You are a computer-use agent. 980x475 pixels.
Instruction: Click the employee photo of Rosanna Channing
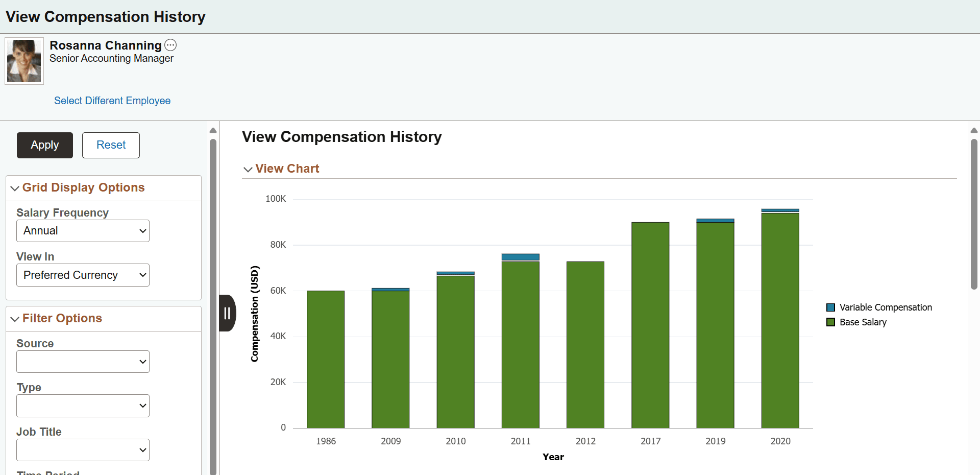pyautogui.click(x=24, y=60)
